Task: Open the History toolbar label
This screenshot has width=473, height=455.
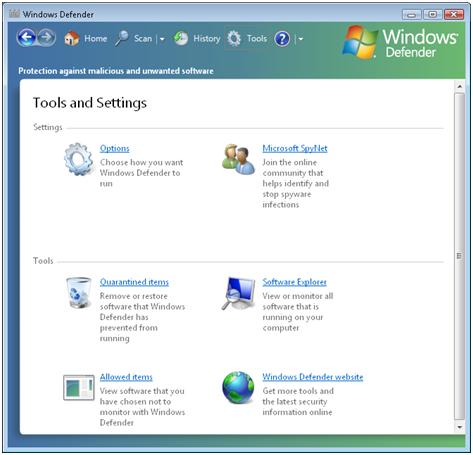Action: coord(207,39)
